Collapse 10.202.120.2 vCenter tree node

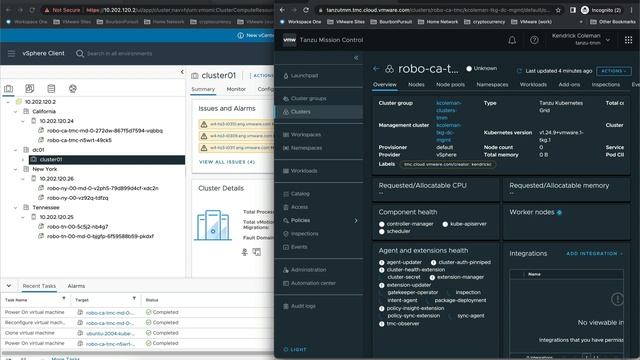(x=8, y=102)
